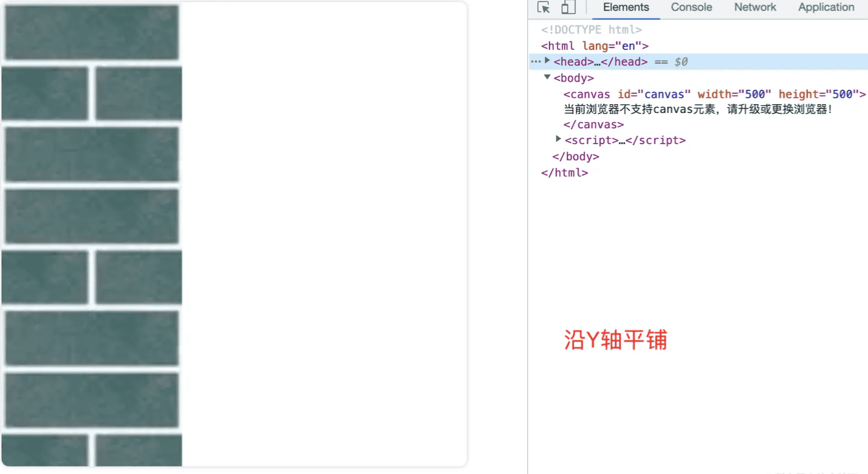Select the <head>…</head> row text
868x474 pixels.
pos(600,62)
